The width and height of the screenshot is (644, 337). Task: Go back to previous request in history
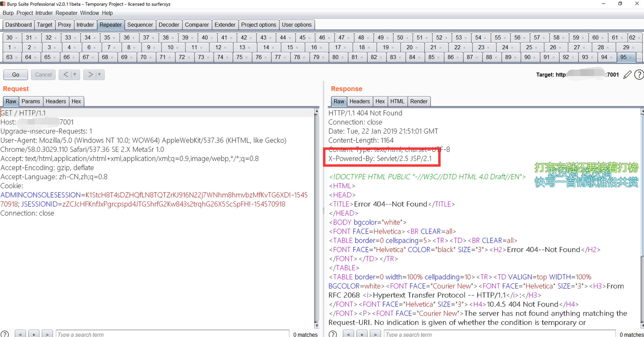tap(66, 74)
